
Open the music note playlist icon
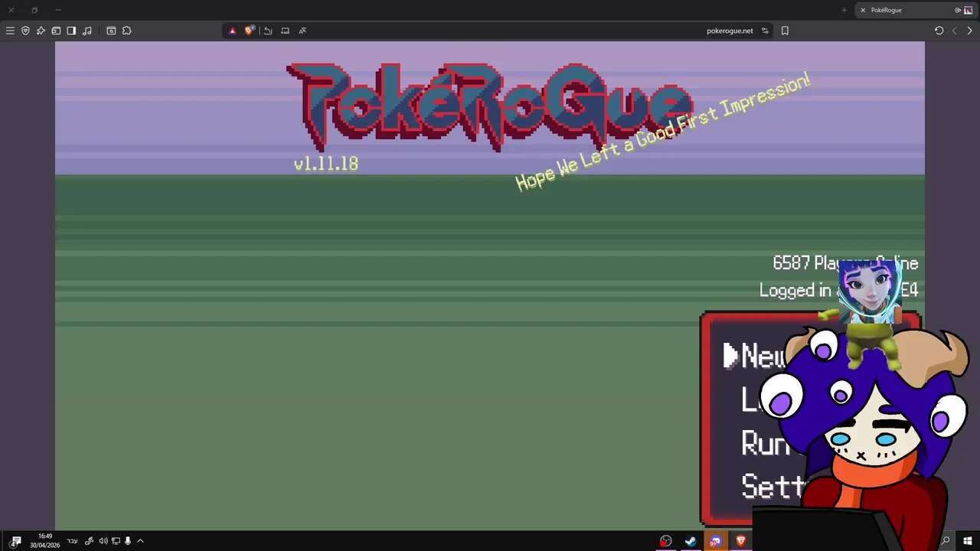coord(87,31)
